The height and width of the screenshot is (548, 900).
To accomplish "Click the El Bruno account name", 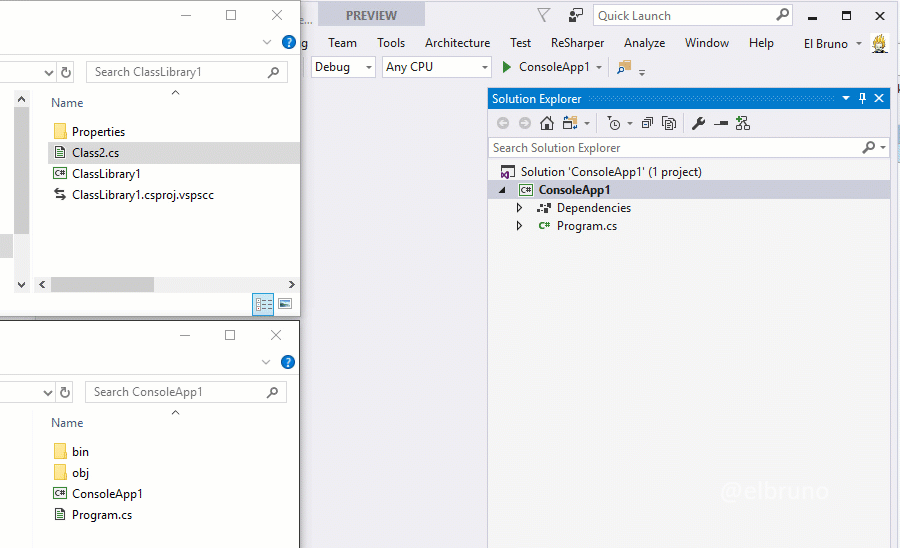I will click(825, 43).
